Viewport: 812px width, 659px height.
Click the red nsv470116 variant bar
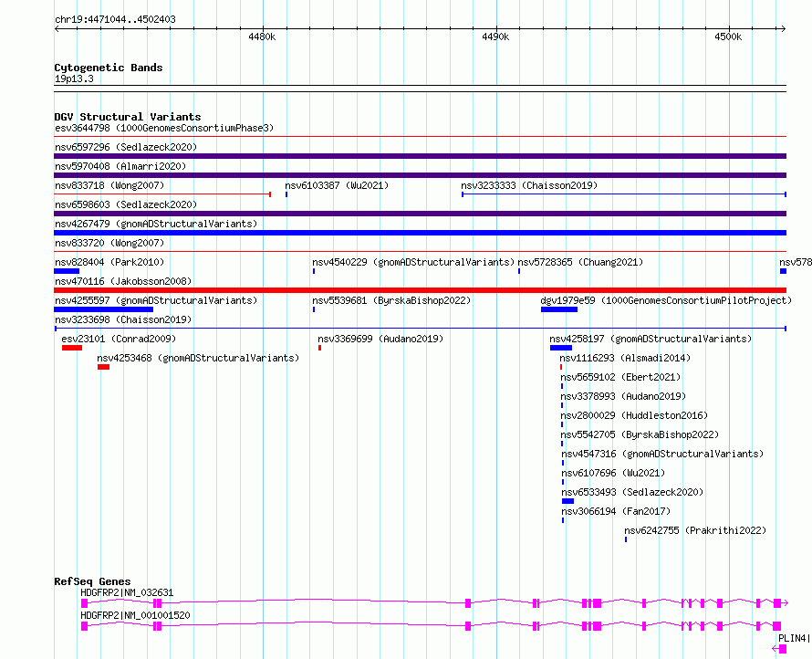[x=420, y=290]
